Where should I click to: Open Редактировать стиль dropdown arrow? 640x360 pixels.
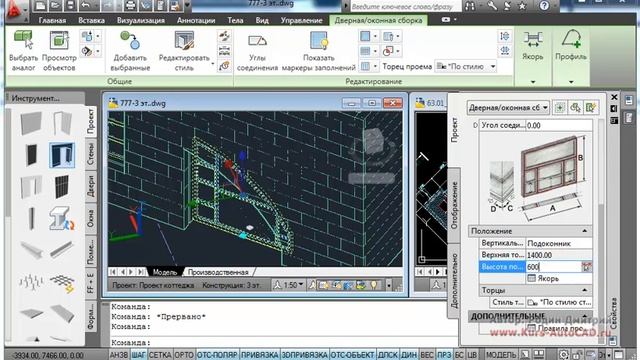213,64
